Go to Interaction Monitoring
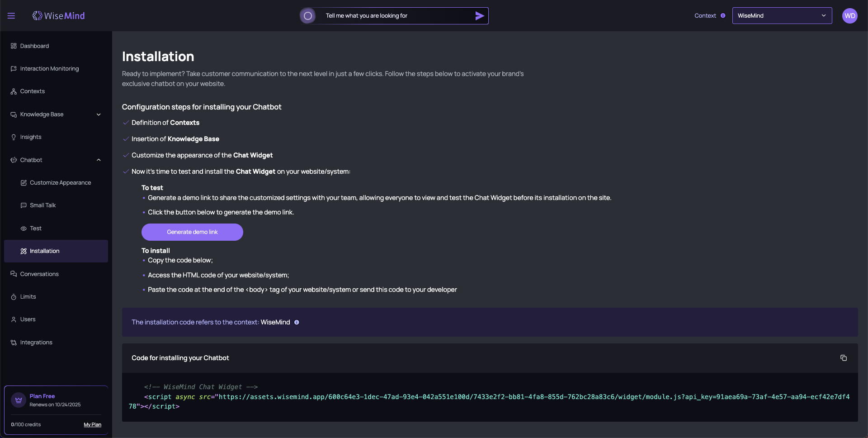Screen dimensions: 868x438 coord(49,69)
